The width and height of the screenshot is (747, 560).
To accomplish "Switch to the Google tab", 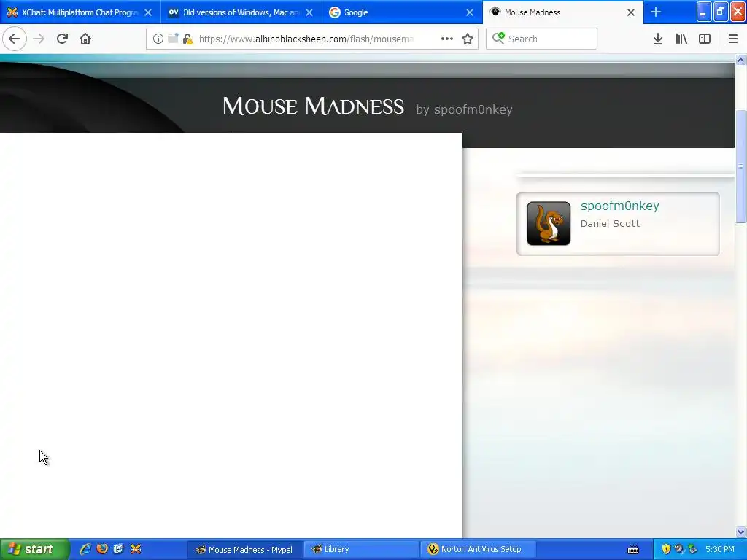I will tap(403, 12).
